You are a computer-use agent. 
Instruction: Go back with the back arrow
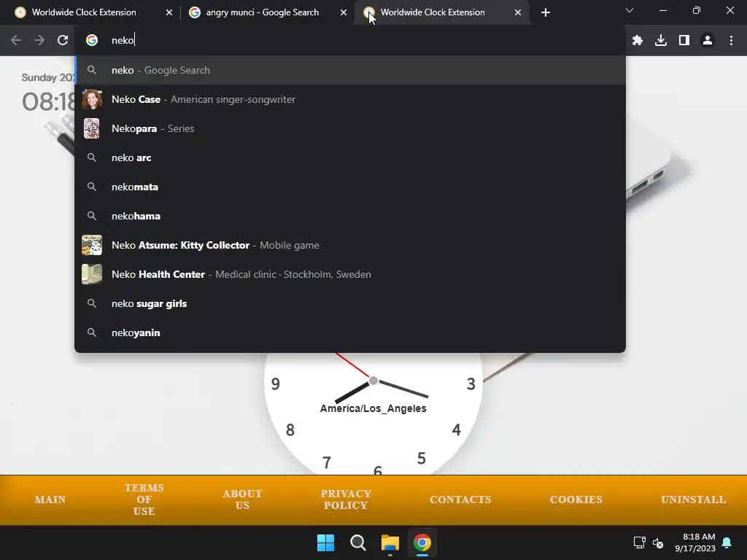pyautogui.click(x=16, y=41)
